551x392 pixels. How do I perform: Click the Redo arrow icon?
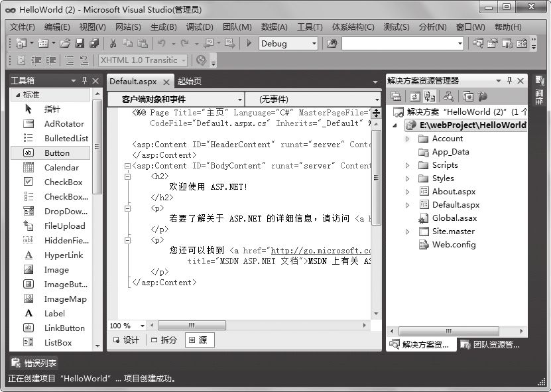pos(184,43)
